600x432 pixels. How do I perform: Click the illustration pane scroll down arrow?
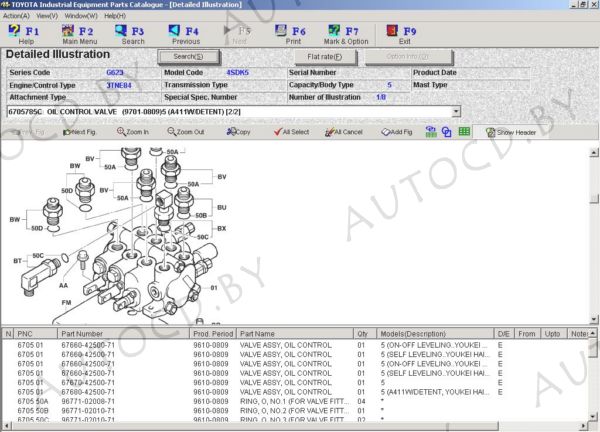pyautogui.click(x=593, y=319)
